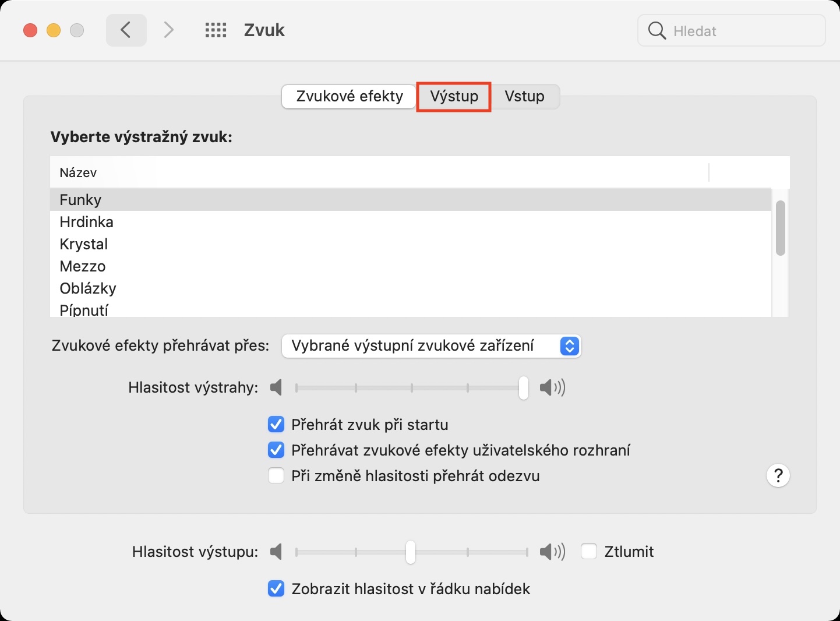The width and height of the screenshot is (840, 621).
Task: Open help with the question mark button
Action: tap(778, 476)
